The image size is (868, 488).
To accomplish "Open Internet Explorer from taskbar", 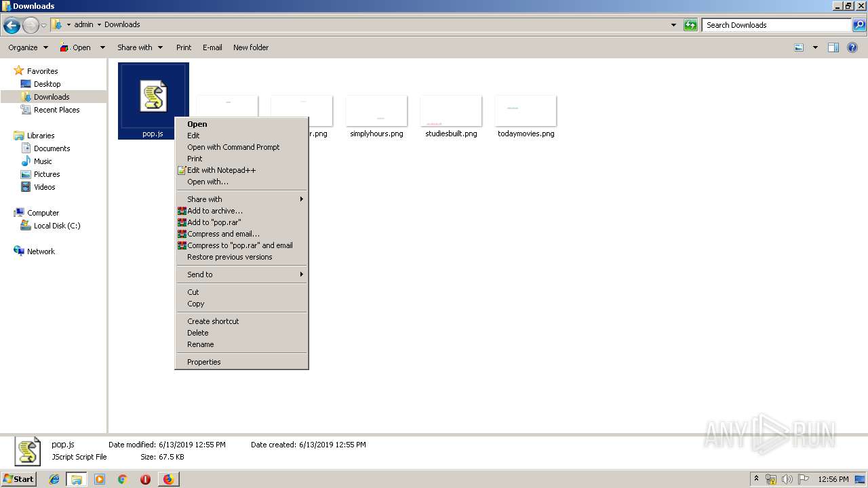I will pyautogui.click(x=54, y=479).
